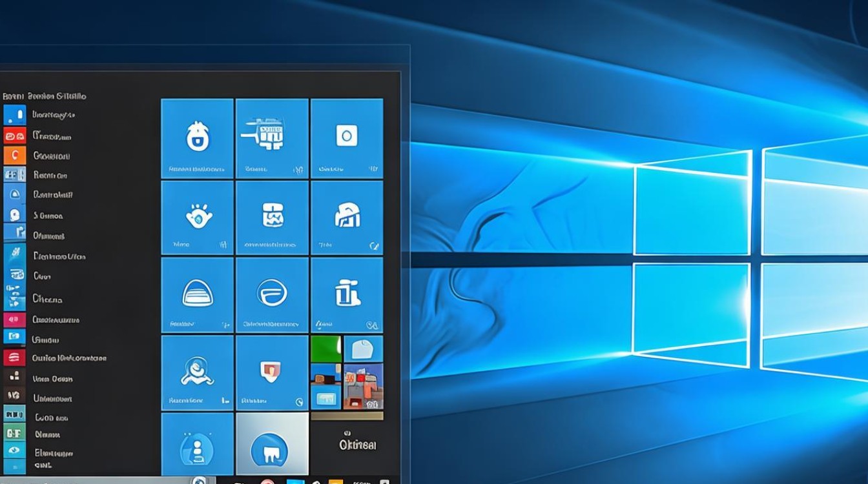This screenshot has width=868, height=484.
Task: Select the highlighted white tile with tooth icon
Action: (x=272, y=445)
